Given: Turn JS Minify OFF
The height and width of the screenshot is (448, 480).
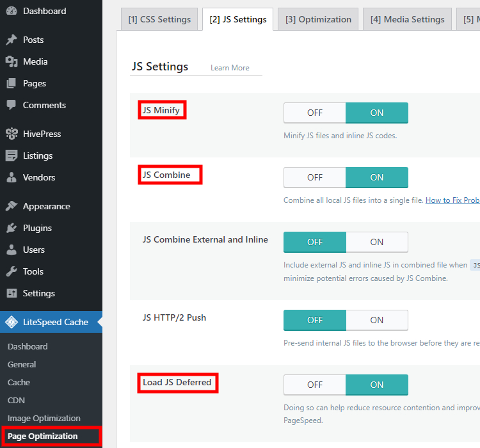Looking at the screenshot, I should click(315, 113).
